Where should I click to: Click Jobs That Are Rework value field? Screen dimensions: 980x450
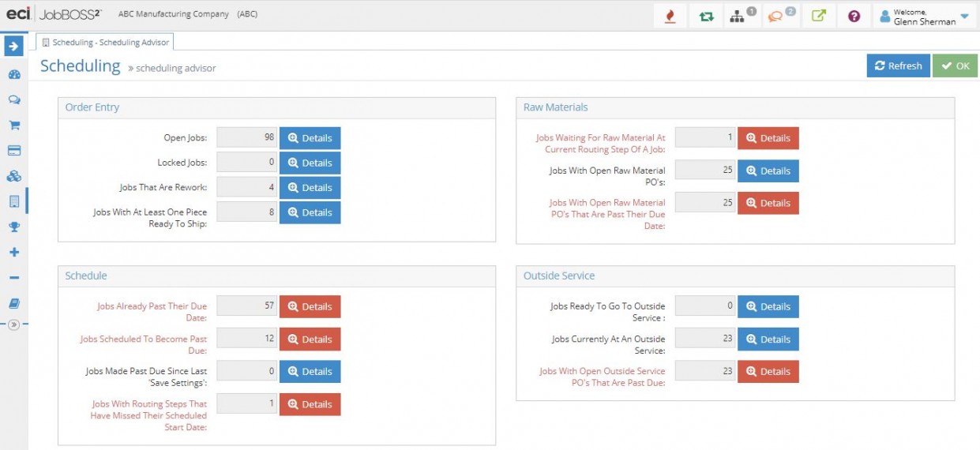point(246,187)
